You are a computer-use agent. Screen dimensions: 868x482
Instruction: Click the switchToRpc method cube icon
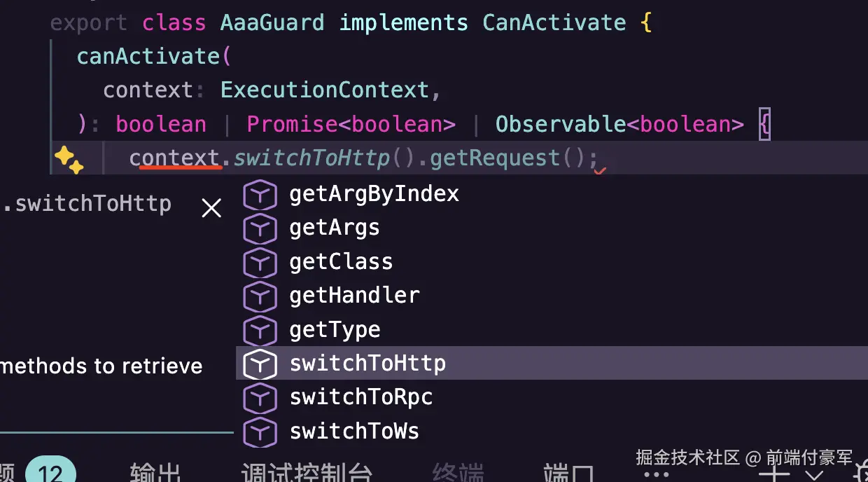pyautogui.click(x=260, y=397)
